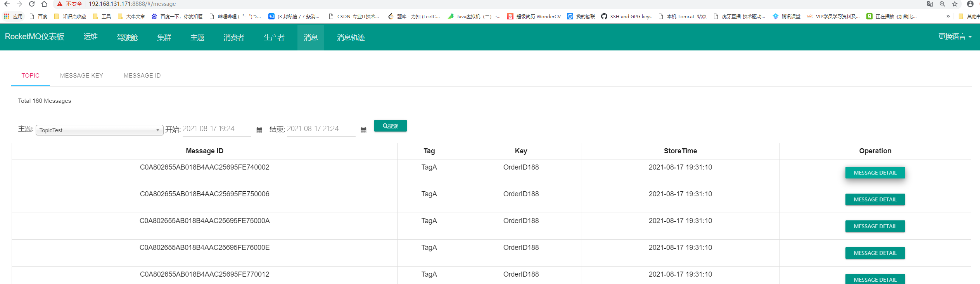Click the 开始 start time field
The width and height of the screenshot is (980, 284).
217,129
